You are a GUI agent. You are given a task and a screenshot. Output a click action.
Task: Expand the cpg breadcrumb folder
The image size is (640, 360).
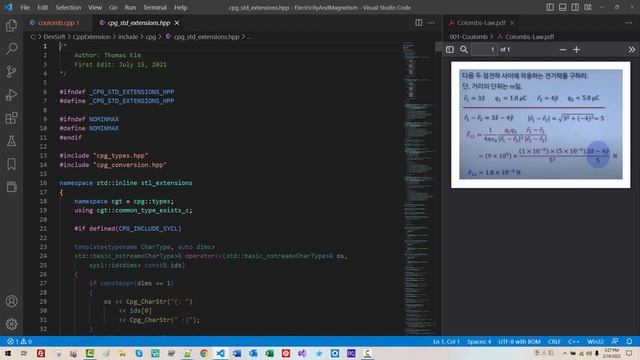[x=151, y=37]
